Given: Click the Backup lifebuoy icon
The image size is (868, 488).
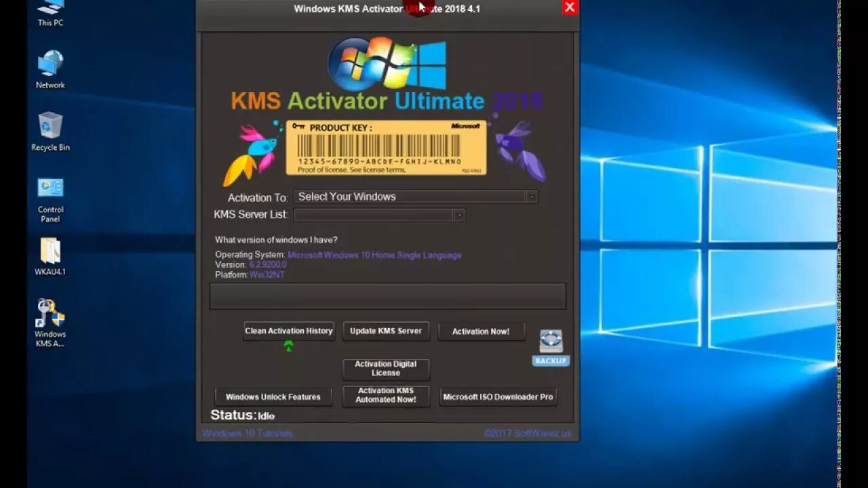Looking at the screenshot, I should pyautogui.click(x=551, y=347).
